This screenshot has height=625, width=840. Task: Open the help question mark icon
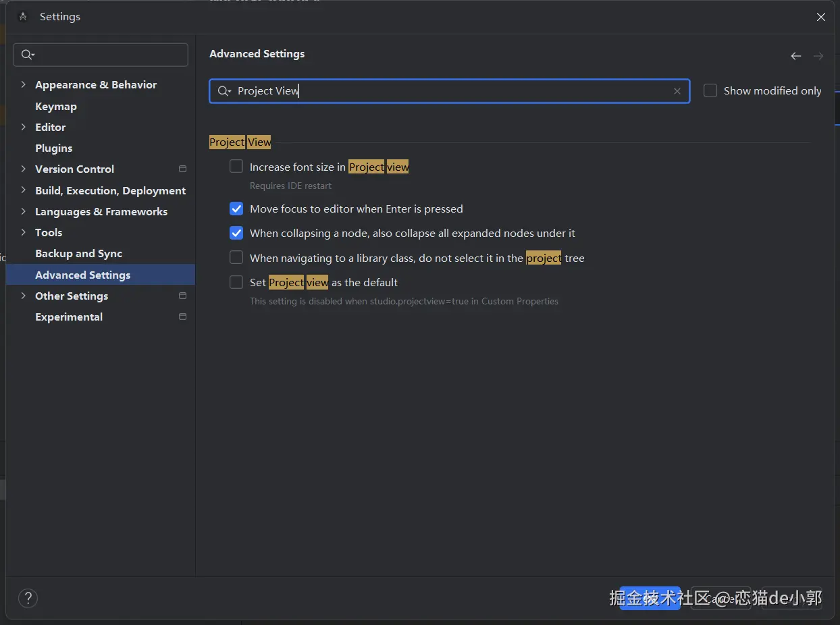(x=28, y=597)
